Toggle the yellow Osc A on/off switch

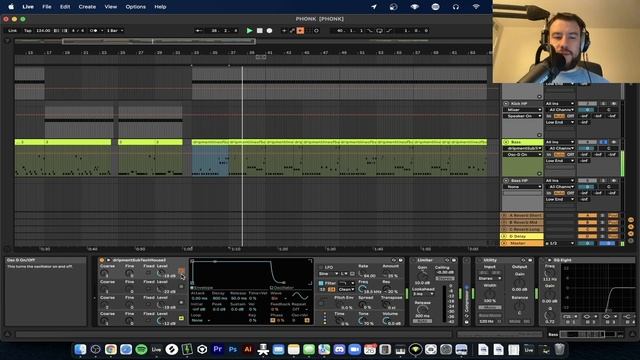[x=181, y=318]
